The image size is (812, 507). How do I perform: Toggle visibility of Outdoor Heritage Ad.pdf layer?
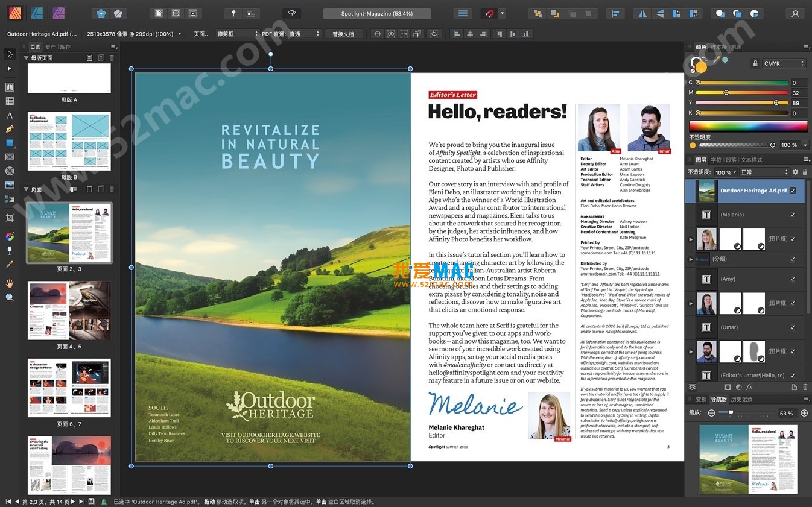point(793,191)
